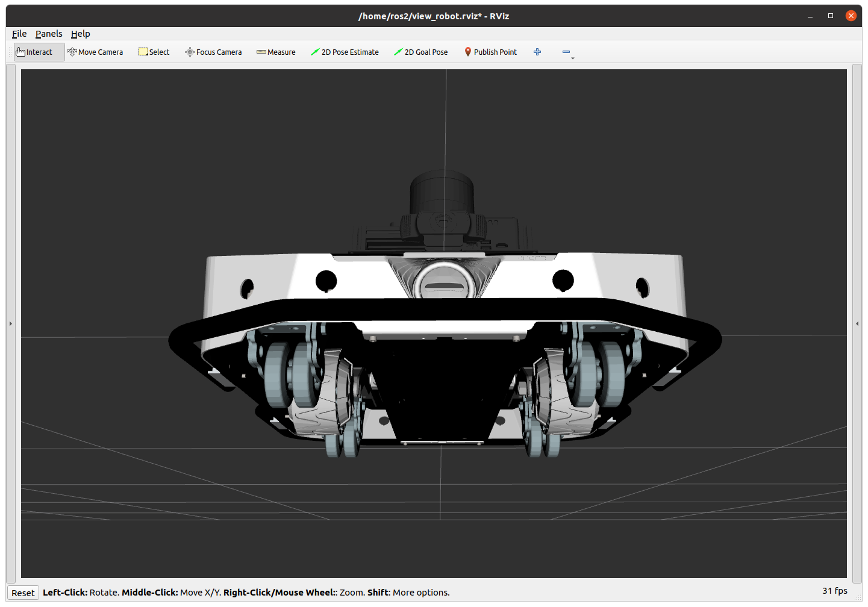The width and height of the screenshot is (868, 607).
Task: Click the Publish Point tool
Action: click(x=490, y=52)
